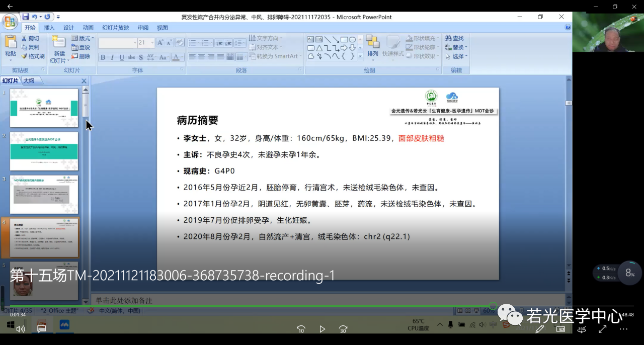
Task: Click the video progress bar handle
Action: [493, 306]
